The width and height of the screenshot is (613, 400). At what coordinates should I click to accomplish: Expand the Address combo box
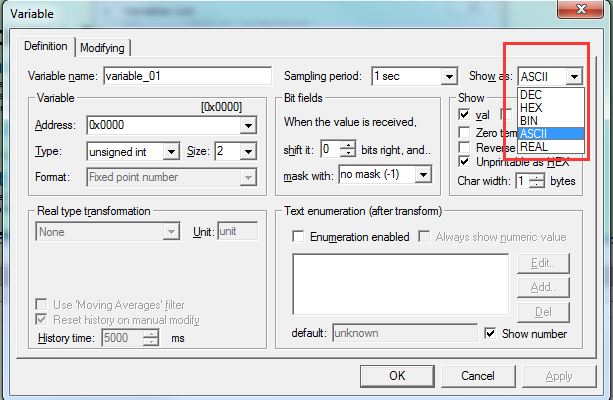point(247,126)
